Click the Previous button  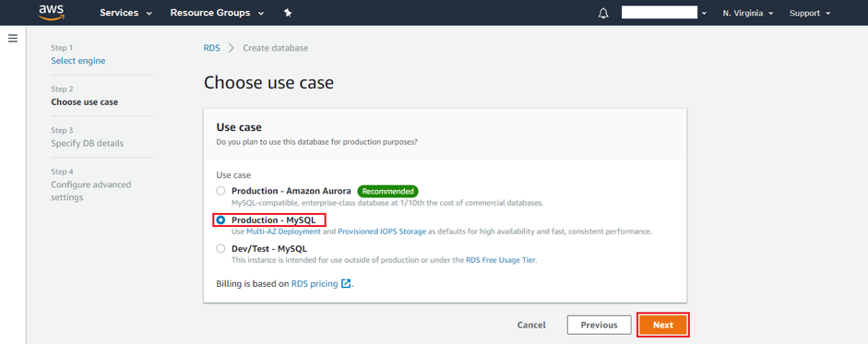pyautogui.click(x=599, y=326)
